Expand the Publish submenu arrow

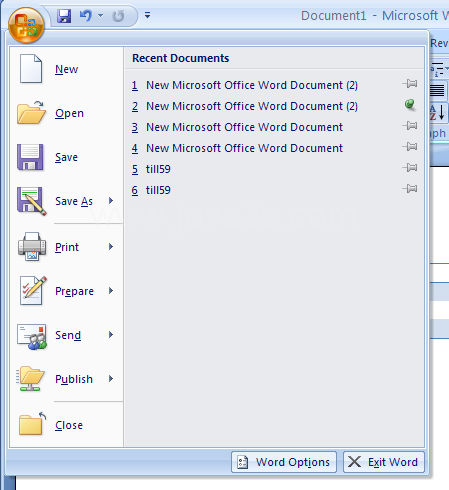[111, 378]
